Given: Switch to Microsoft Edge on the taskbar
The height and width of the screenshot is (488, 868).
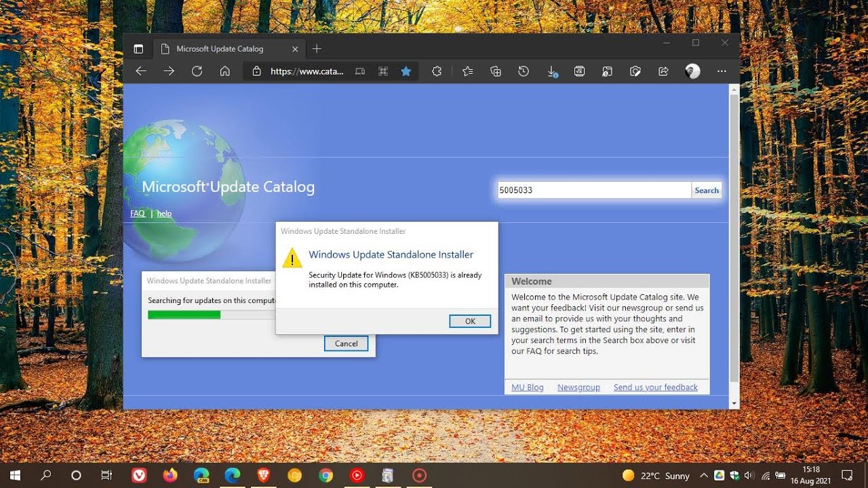Looking at the screenshot, I should [x=233, y=475].
